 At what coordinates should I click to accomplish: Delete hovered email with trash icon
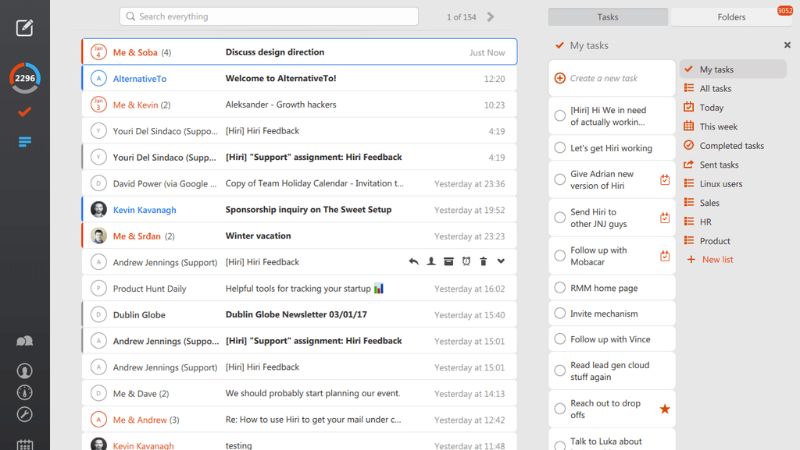(x=483, y=262)
